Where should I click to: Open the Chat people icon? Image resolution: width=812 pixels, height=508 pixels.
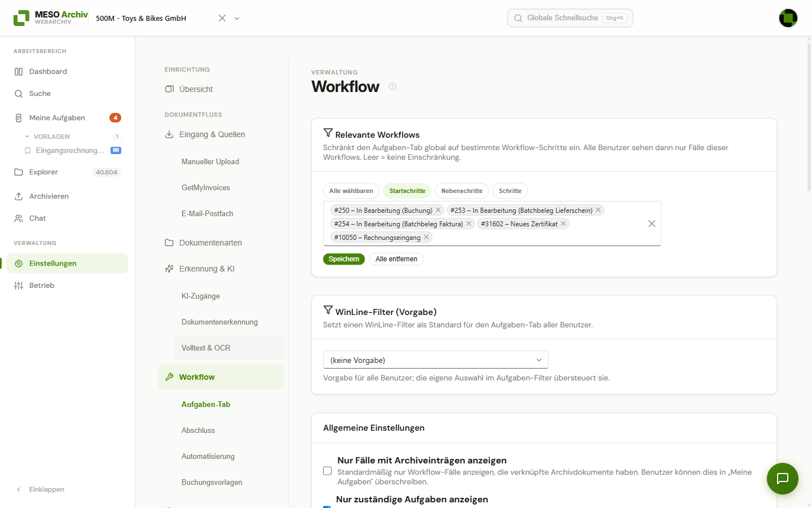click(19, 218)
